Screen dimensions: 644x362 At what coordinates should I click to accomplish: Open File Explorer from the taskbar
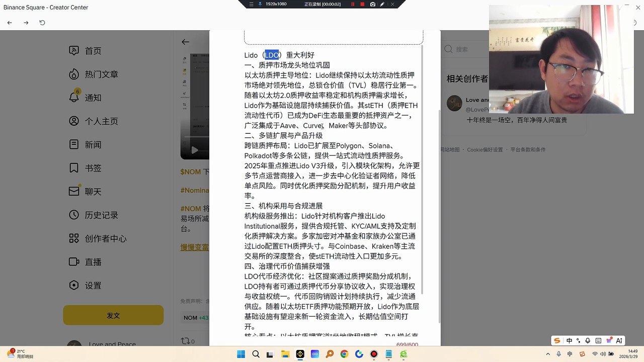click(285, 354)
